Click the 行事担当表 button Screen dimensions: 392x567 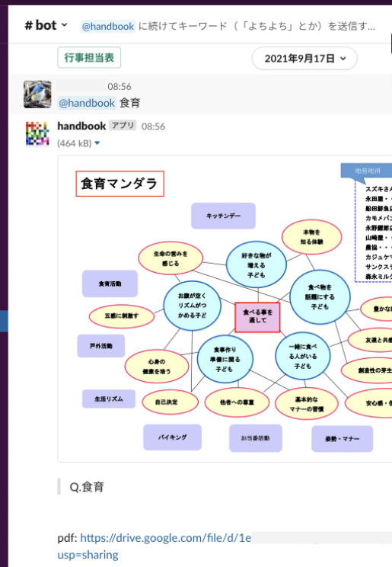[x=89, y=57]
